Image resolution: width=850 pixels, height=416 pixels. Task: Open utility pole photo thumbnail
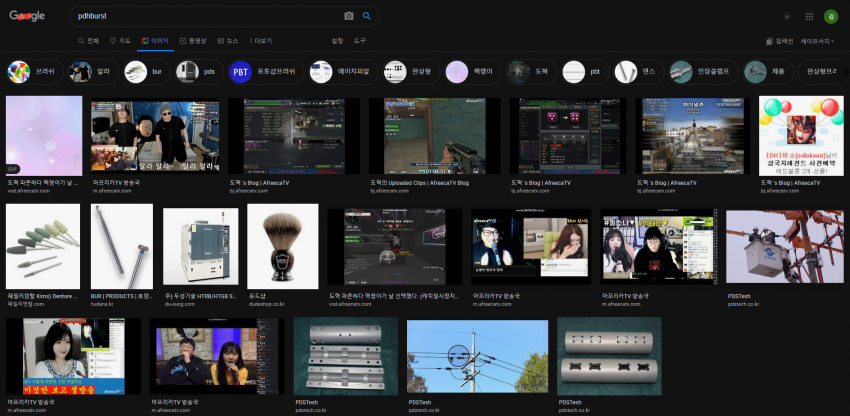coord(478,356)
